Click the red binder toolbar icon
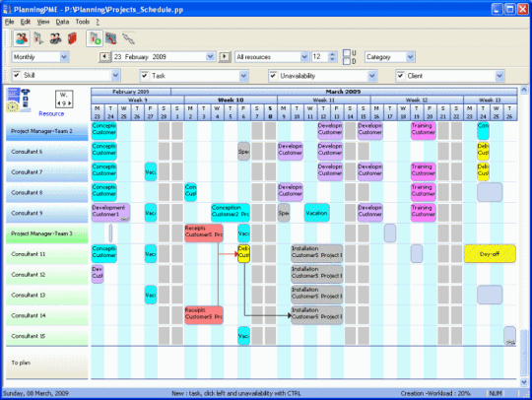 tap(72, 38)
